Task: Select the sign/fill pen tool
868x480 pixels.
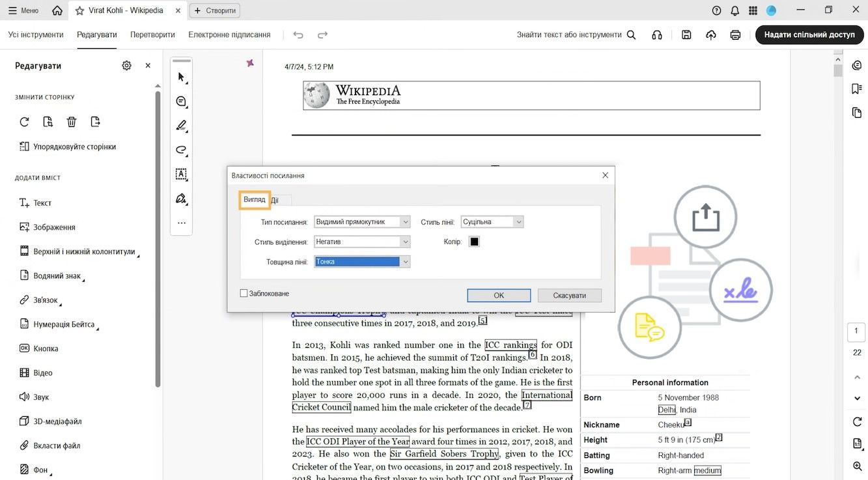Action: tap(182, 198)
